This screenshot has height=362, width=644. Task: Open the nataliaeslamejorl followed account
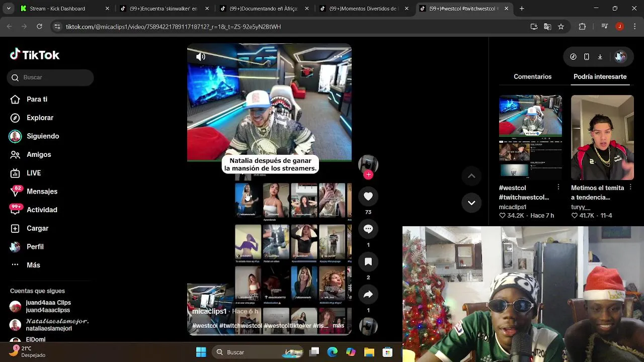click(x=49, y=325)
